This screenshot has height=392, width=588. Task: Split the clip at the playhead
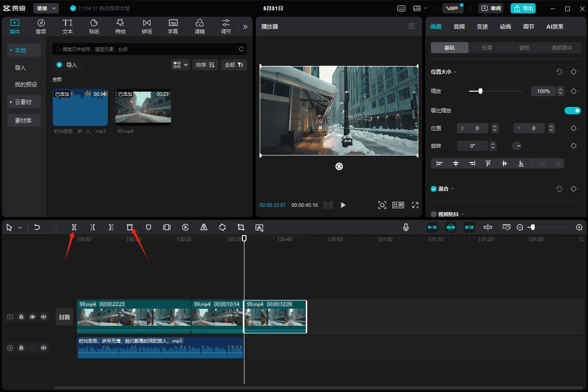74,227
